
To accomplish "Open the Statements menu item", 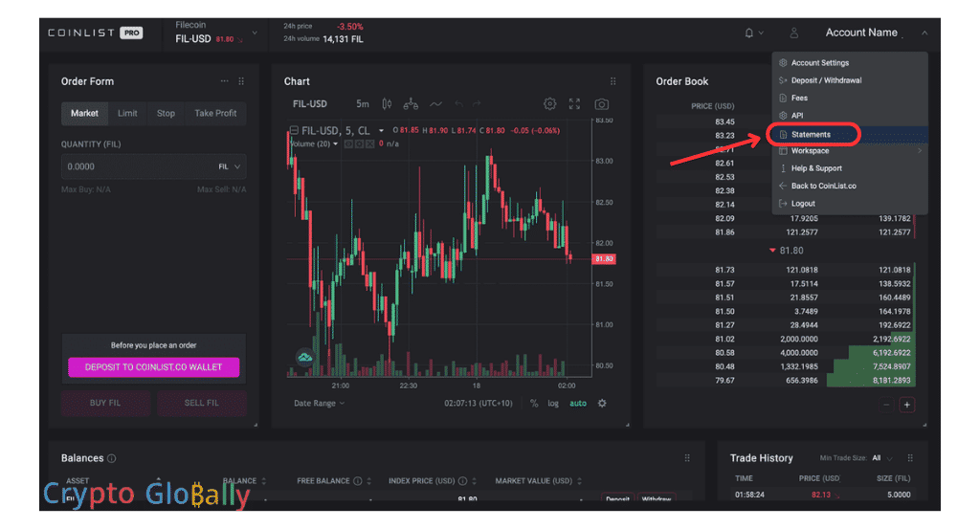I will coord(850,134).
